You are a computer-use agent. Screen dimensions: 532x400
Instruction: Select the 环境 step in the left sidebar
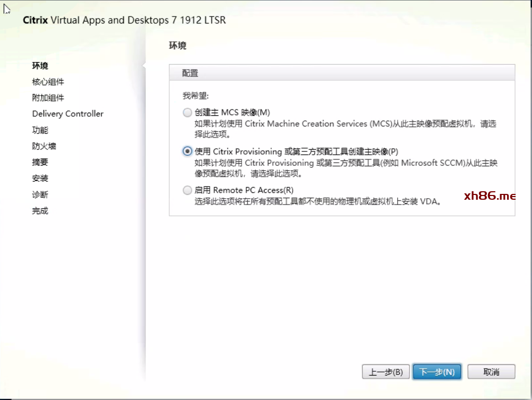[40, 66]
